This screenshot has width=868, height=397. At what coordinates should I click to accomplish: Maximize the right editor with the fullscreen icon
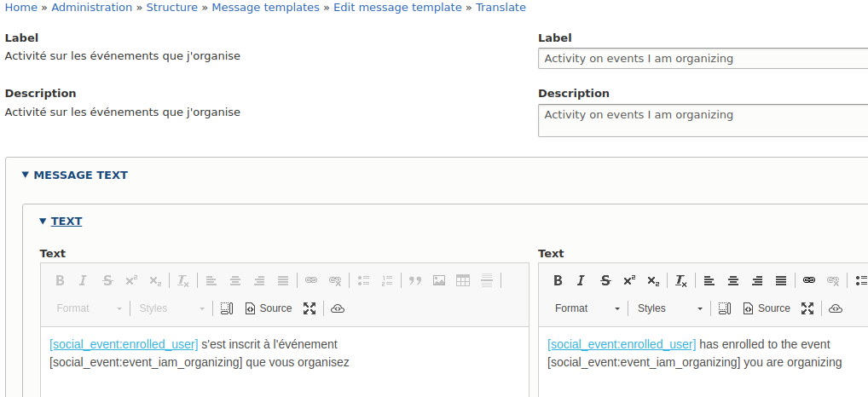click(x=807, y=308)
